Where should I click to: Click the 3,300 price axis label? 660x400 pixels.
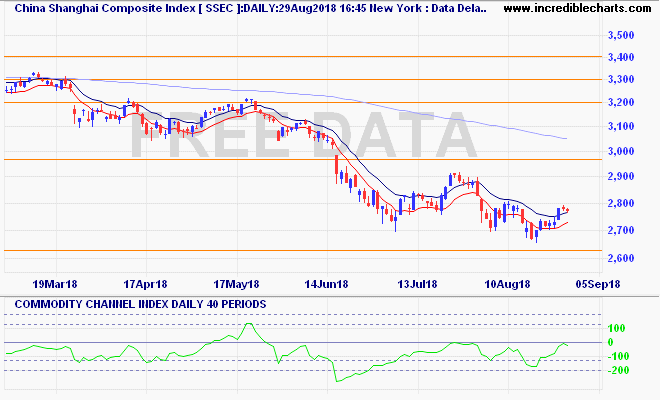point(621,80)
